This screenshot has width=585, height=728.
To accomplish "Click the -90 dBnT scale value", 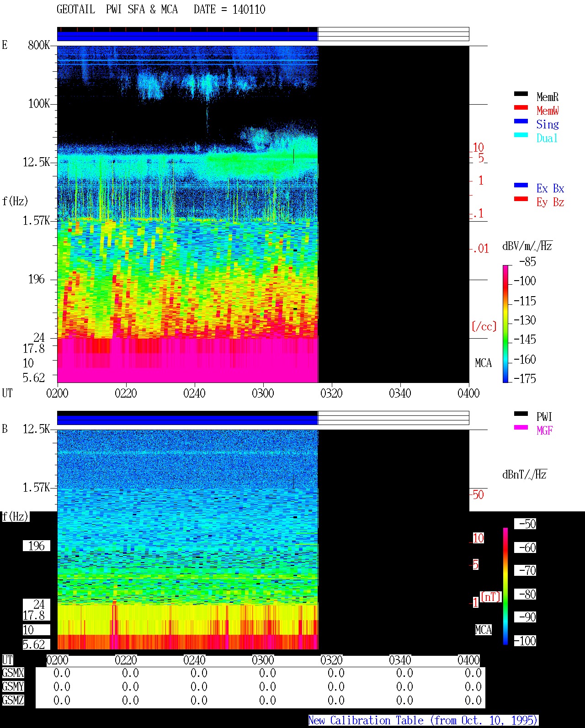I will pos(525,617).
